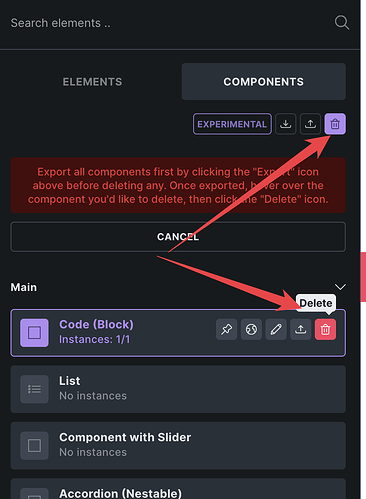Click the export components upload icon
This screenshot has height=499, width=366.
pos(310,124)
